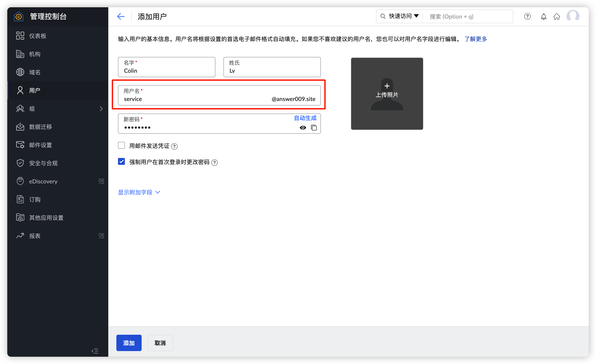596x364 pixels.
Task: Show password with the eye icon
Action: click(303, 127)
